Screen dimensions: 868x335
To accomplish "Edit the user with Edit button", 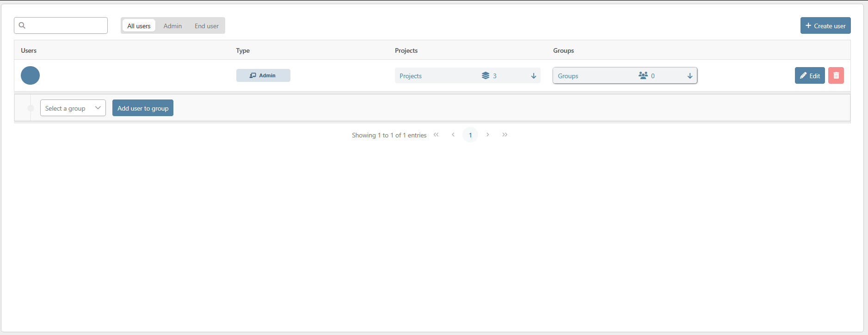I will pos(809,75).
